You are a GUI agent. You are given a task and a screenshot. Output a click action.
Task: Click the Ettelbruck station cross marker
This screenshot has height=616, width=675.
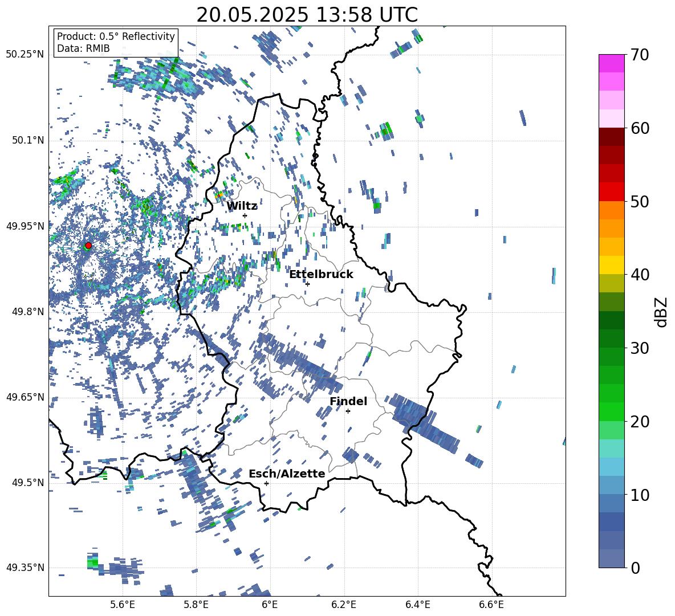307,284
